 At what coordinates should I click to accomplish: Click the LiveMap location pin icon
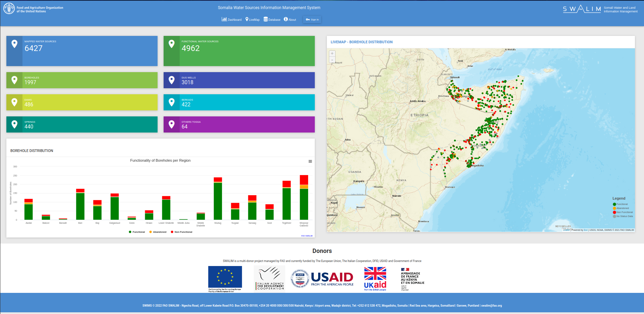click(247, 19)
